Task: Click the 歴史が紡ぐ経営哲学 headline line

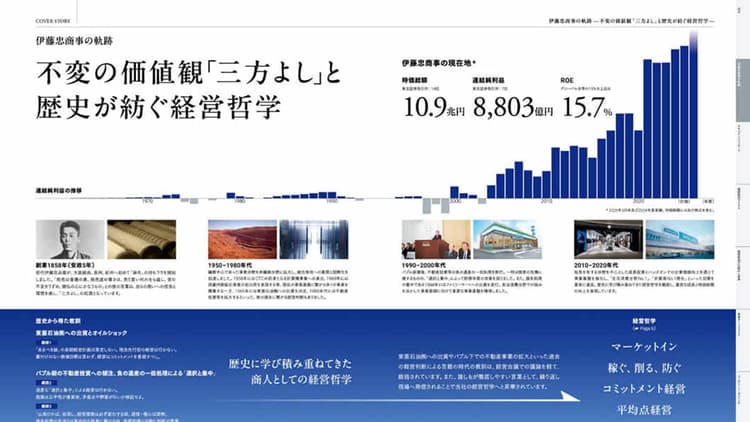Action: coord(158,107)
